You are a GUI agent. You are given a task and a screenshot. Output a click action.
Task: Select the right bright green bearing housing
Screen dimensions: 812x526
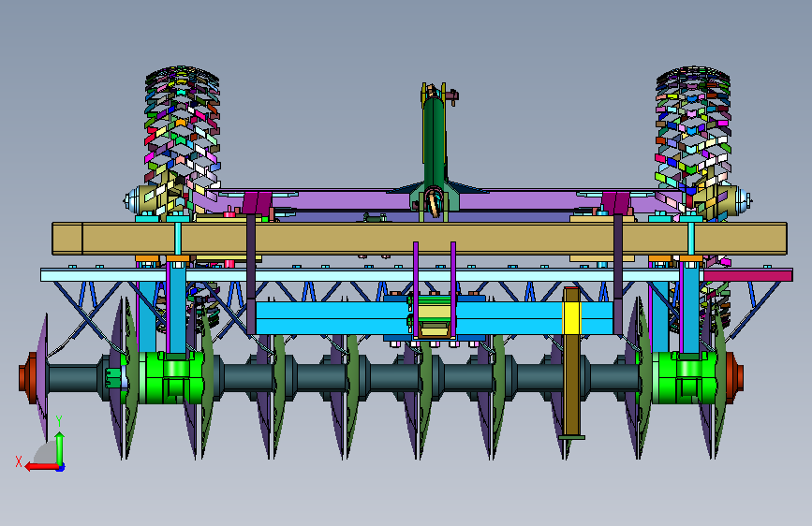pos(683,378)
